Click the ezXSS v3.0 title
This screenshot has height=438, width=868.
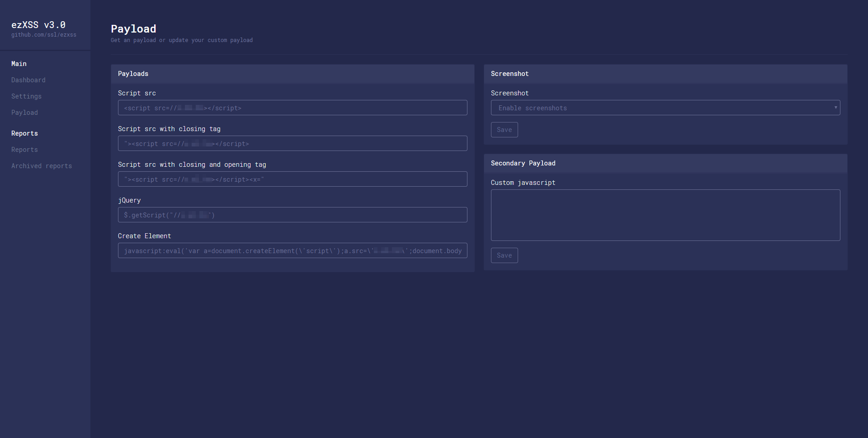point(38,25)
